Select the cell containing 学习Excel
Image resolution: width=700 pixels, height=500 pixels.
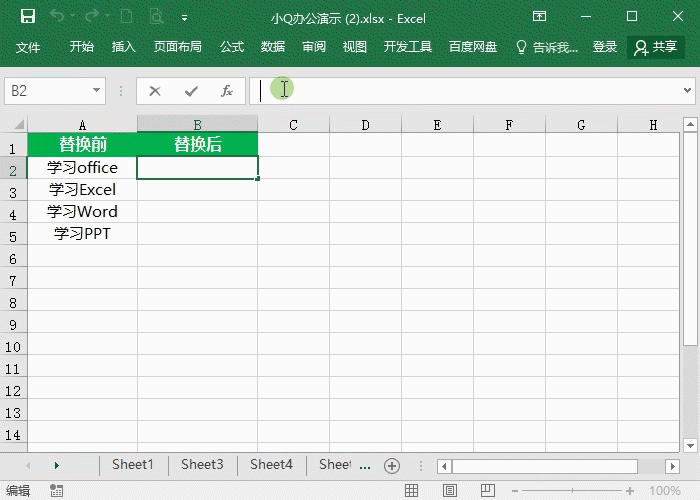point(83,190)
